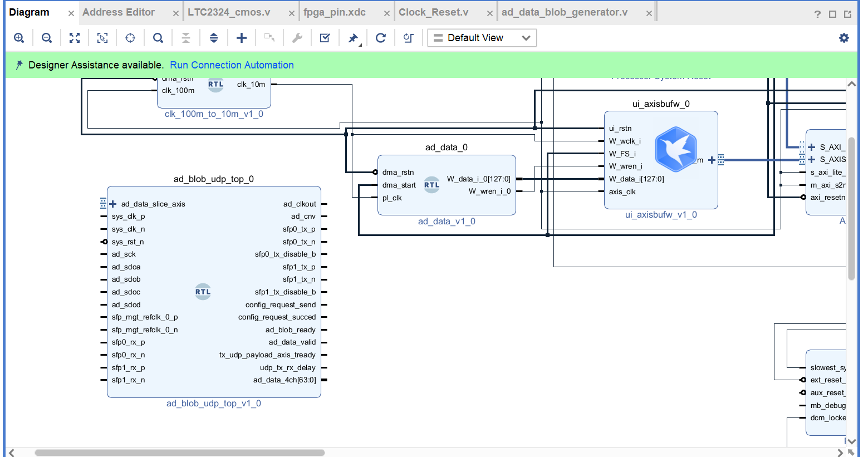Open the Default View dropdown

(482, 38)
